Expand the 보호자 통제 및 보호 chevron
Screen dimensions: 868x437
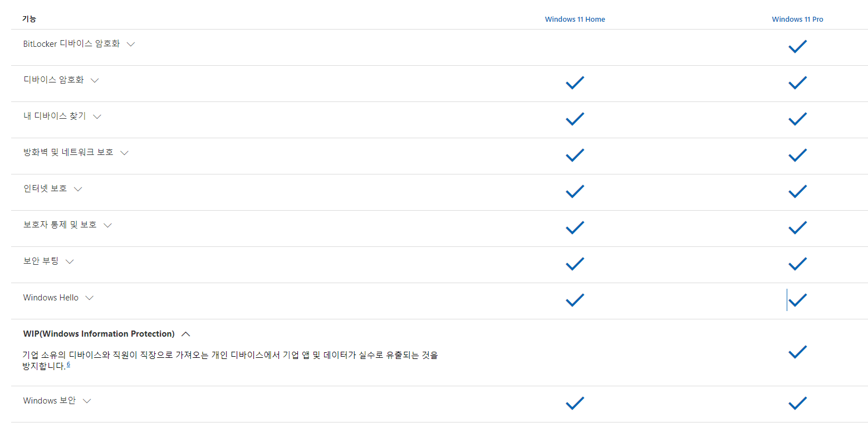(x=107, y=225)
